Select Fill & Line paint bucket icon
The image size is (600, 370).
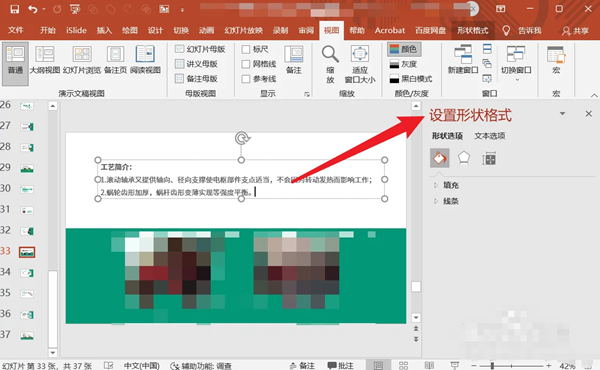click(x=440, y=158)
